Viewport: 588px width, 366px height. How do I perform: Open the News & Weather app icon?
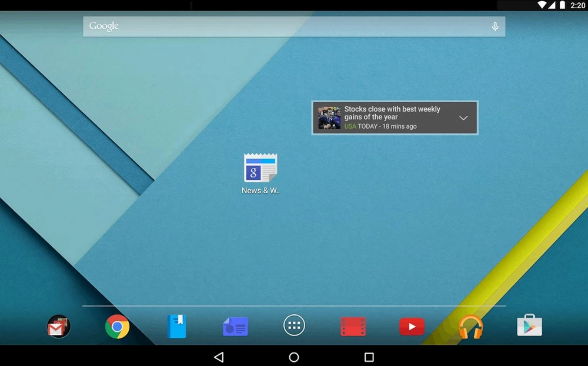pyautogui.click(x=260, y=169)
